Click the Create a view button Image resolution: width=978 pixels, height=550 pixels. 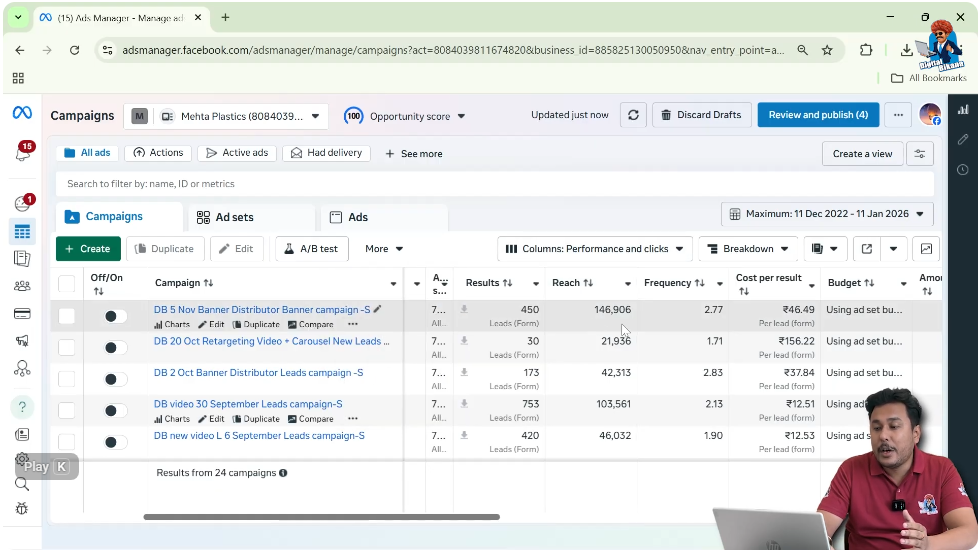point(863,153)
